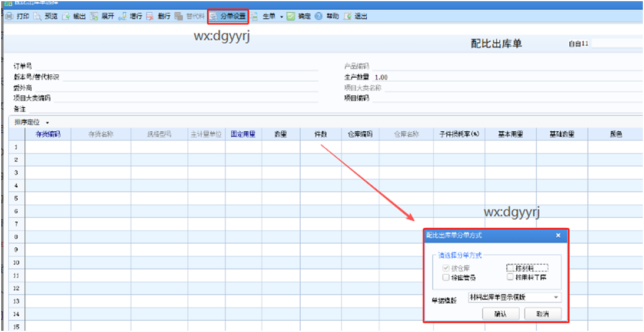644x332 pixels.
Task: Click the 基本用量 column header
Action: 510,134
